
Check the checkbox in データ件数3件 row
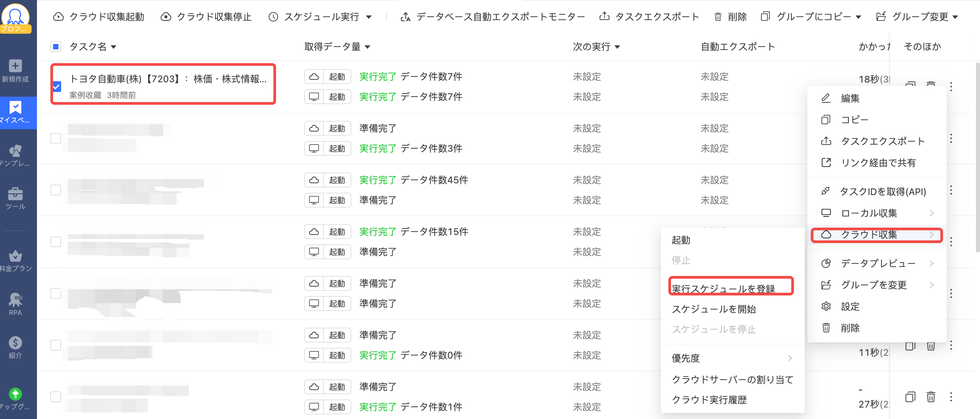pos(56,138)
